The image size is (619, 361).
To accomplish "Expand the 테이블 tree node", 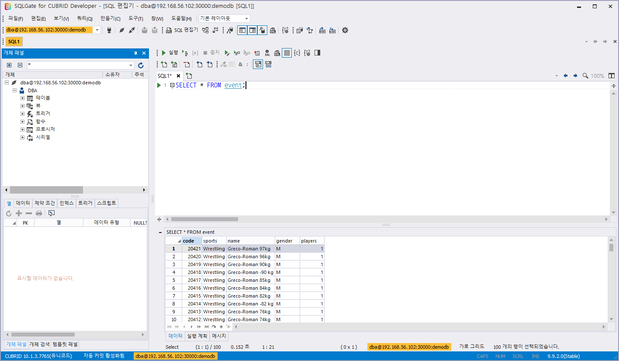I will (x=23, y=98).
